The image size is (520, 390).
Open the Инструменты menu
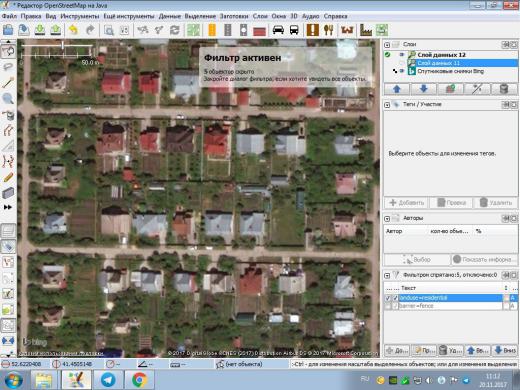point(80,16)
